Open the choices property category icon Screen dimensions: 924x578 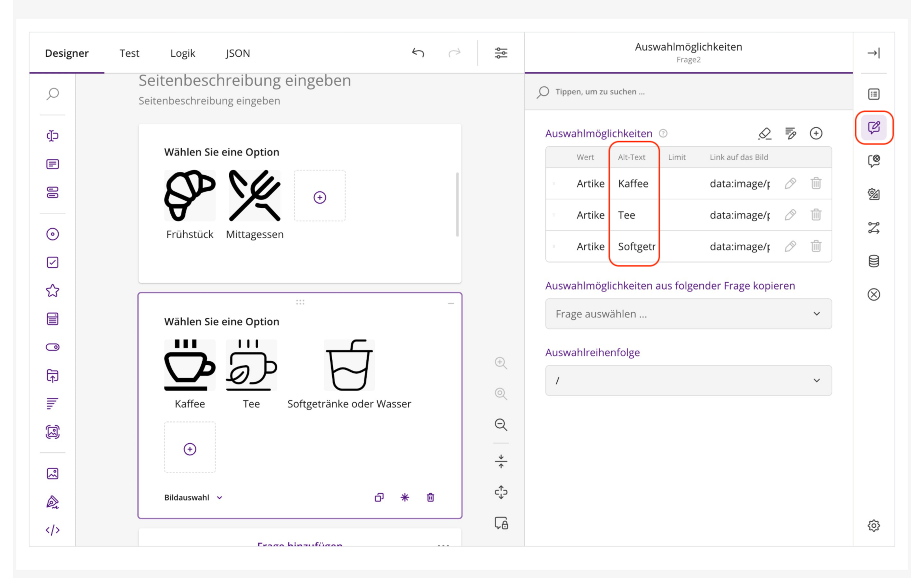coord(873,127)
